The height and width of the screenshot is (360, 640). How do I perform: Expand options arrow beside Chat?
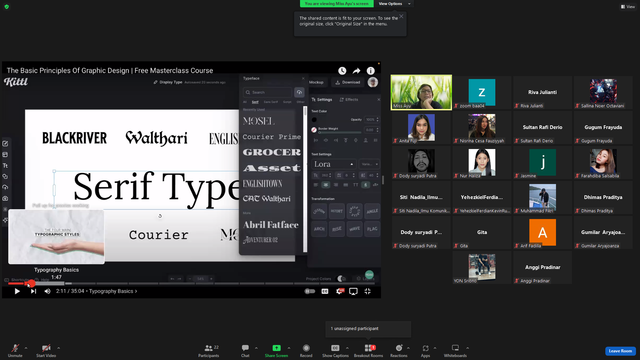(256, 348)
